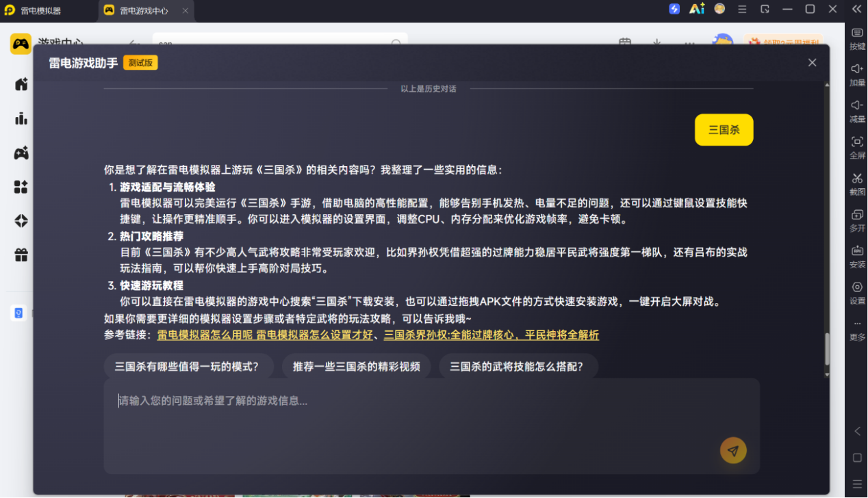Click the Android home square button
Viewport: 868px width, 498px height.
click(857, 458)
